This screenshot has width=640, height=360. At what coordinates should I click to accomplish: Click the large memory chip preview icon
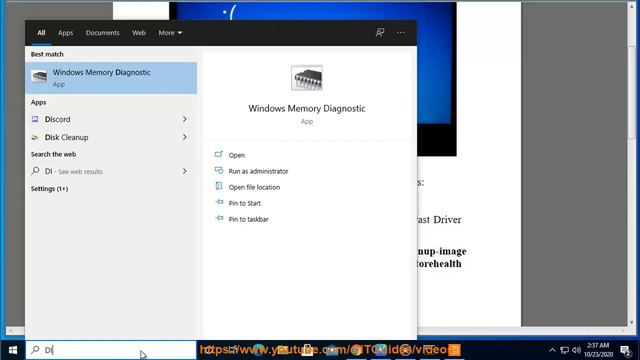[x=307, y=78]
